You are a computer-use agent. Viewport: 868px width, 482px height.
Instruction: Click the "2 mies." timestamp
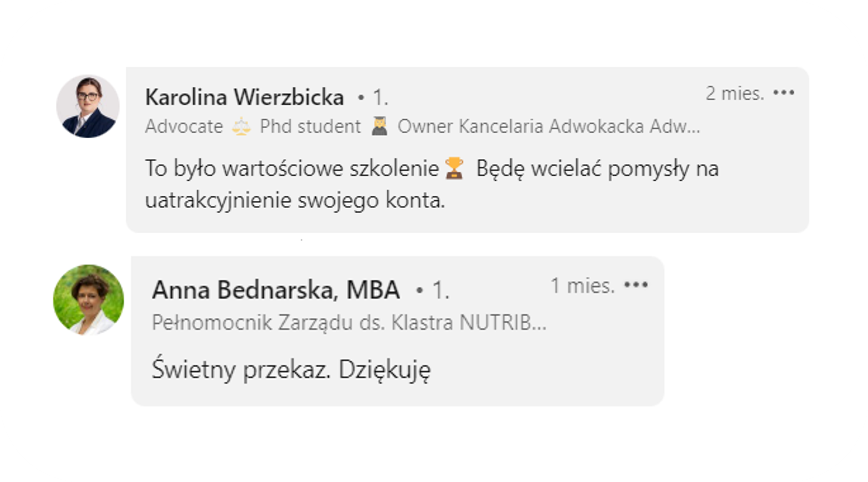click(x=735, y=94)
